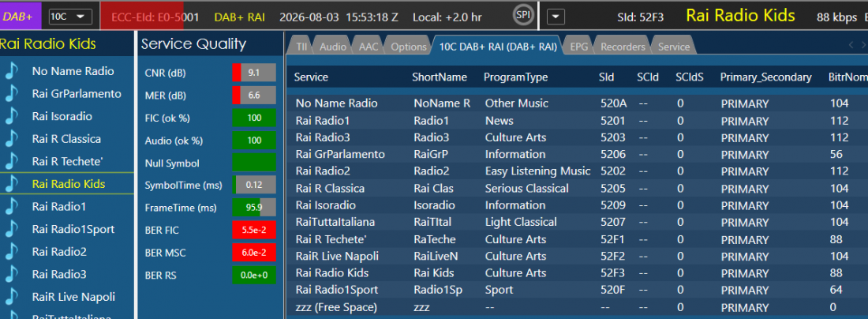Click music note icon beside Rai GrParlamento

pos(12,94)
